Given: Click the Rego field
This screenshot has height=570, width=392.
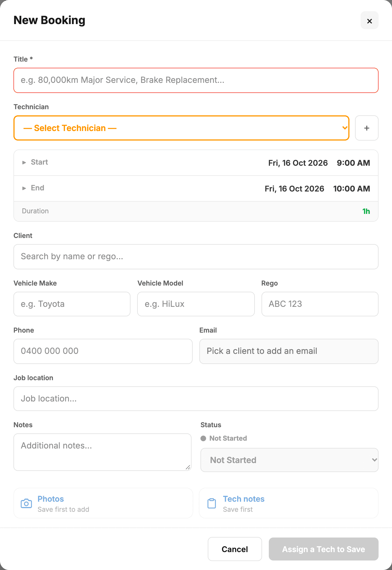Looking at the screenshot, I should click(x=320, y=304).
